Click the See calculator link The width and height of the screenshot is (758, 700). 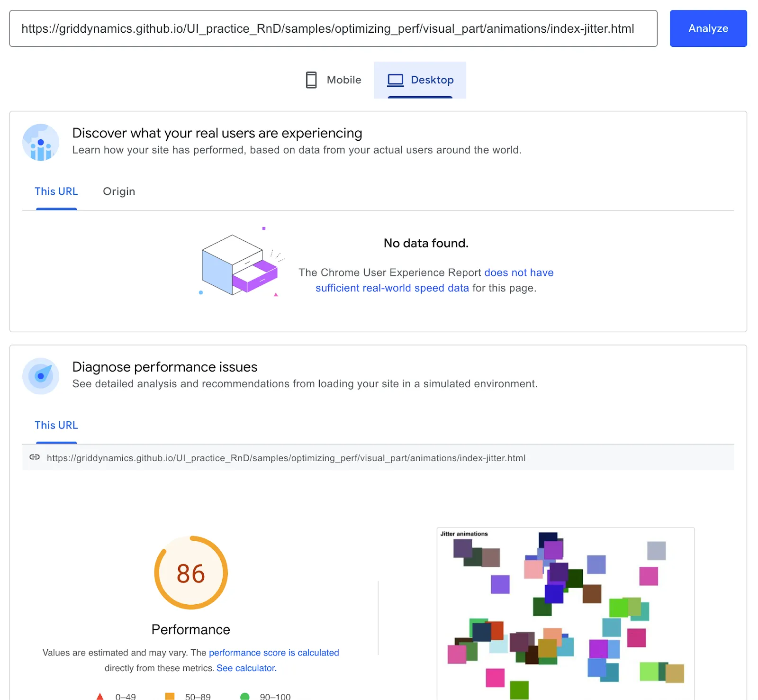pos(246,668)
